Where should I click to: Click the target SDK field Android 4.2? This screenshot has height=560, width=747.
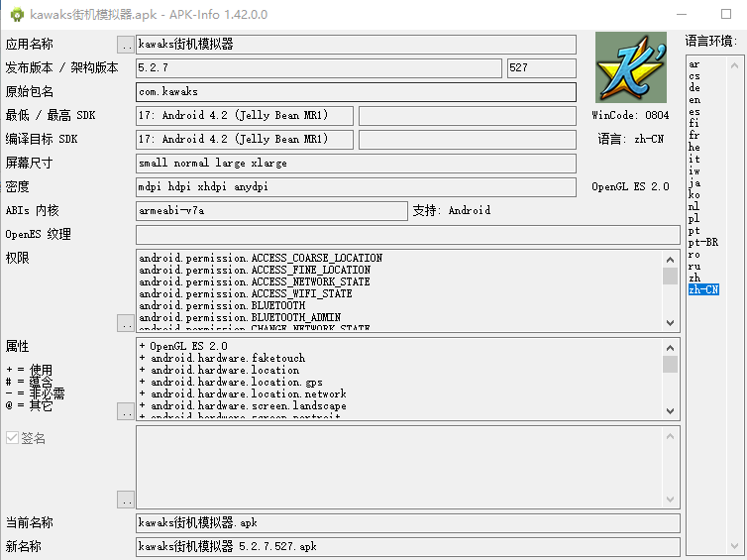pyautogui.click(x=245, y=140)
